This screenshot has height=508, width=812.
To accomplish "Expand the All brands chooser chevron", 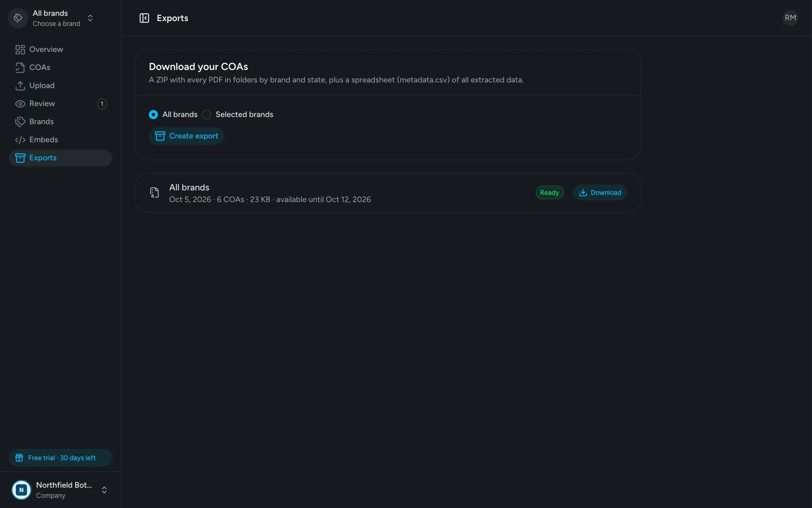I will 90,18.
